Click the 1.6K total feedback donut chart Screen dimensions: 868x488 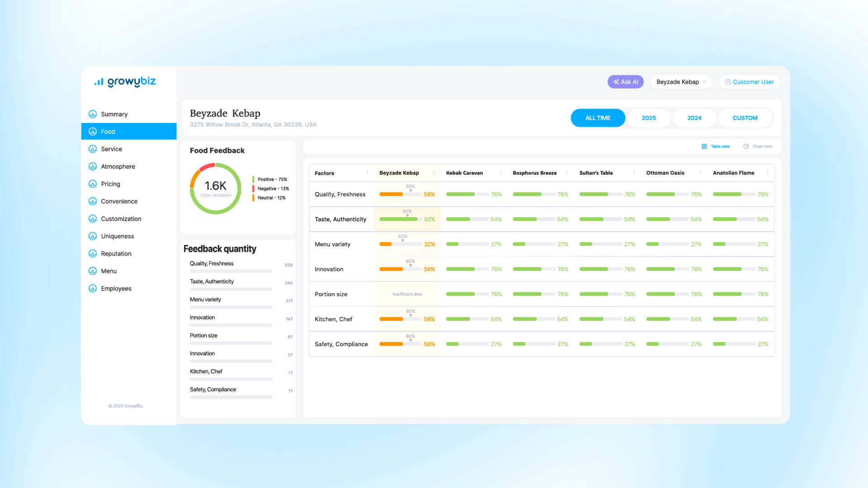[x=216, y=188]
